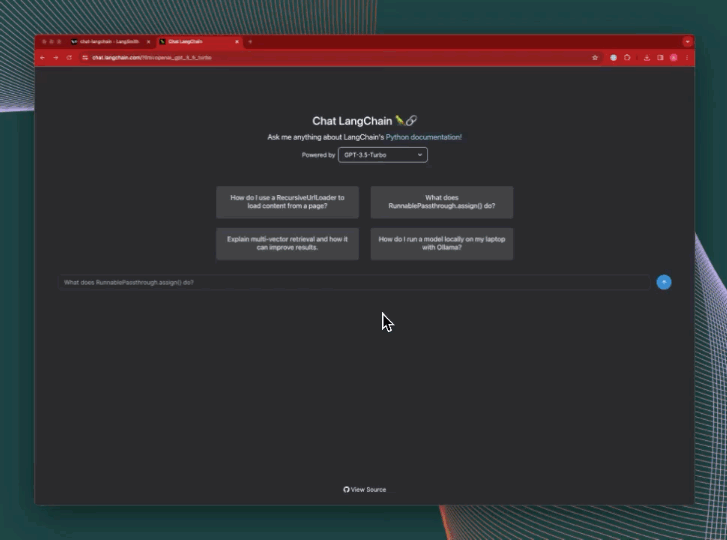
Task: Close the Chat LangChain tab
Action: [x=237, y=42]
